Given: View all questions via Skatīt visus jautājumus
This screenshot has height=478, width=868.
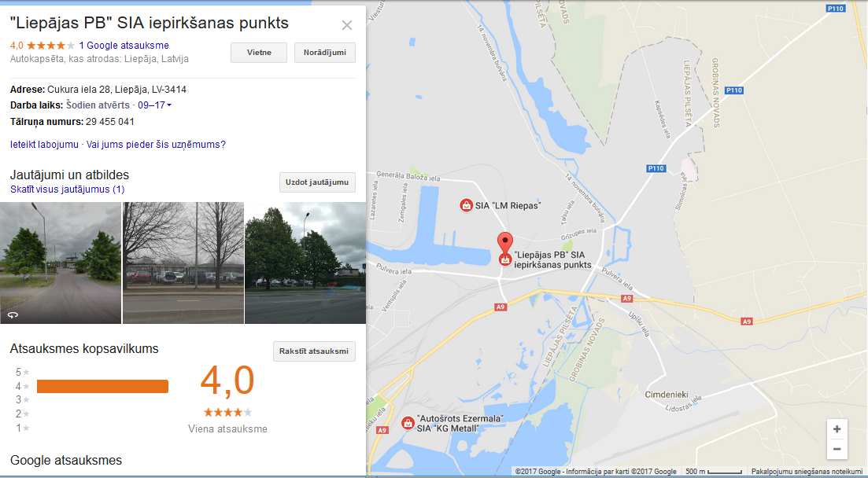Looking at the screenshot, I should point(68,189).
